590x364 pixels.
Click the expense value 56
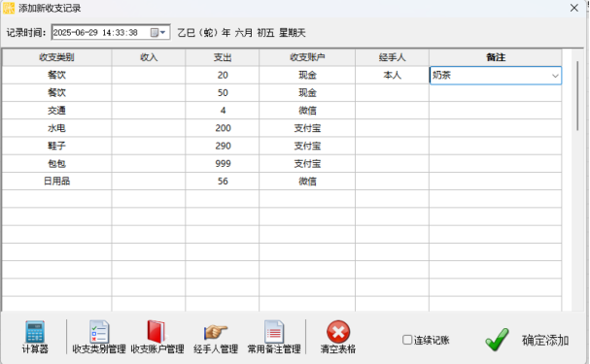(223, 182)
